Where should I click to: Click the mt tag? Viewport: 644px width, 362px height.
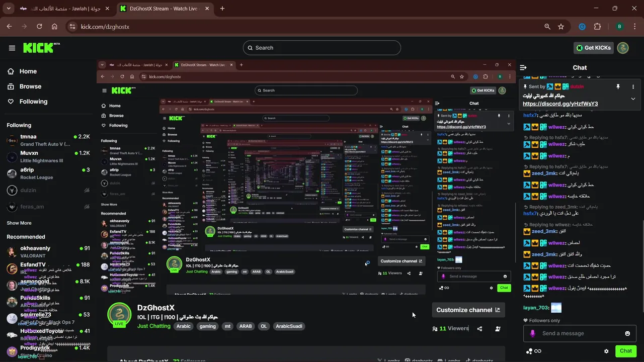pyautogui.click(x=227, y=326)
